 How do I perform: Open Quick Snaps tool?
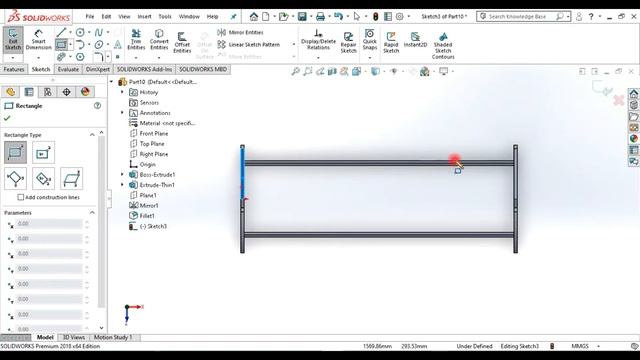[369, 40]
